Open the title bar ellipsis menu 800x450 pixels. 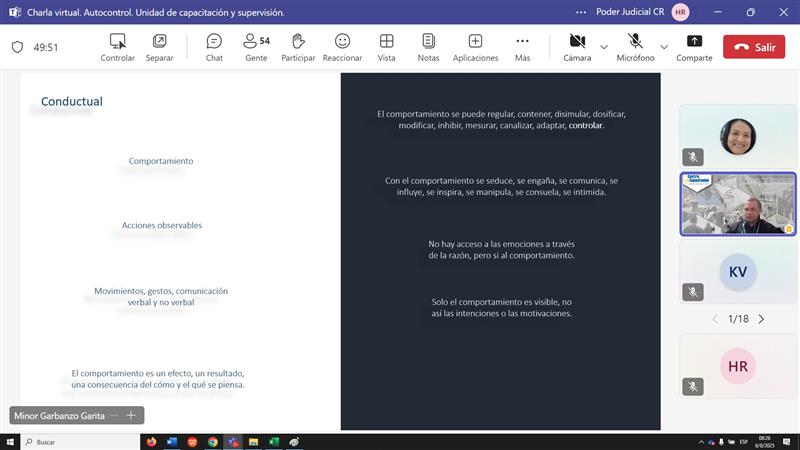581,12
